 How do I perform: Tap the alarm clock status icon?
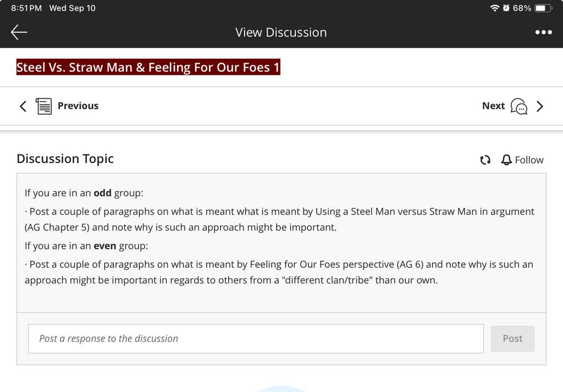[506, 8]
